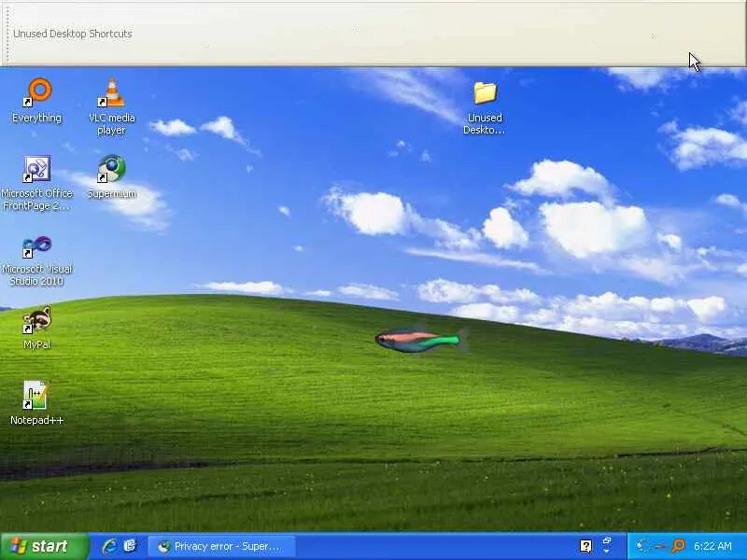
Task: Select the VLC media player shortcut
Action: pos(111,106)
